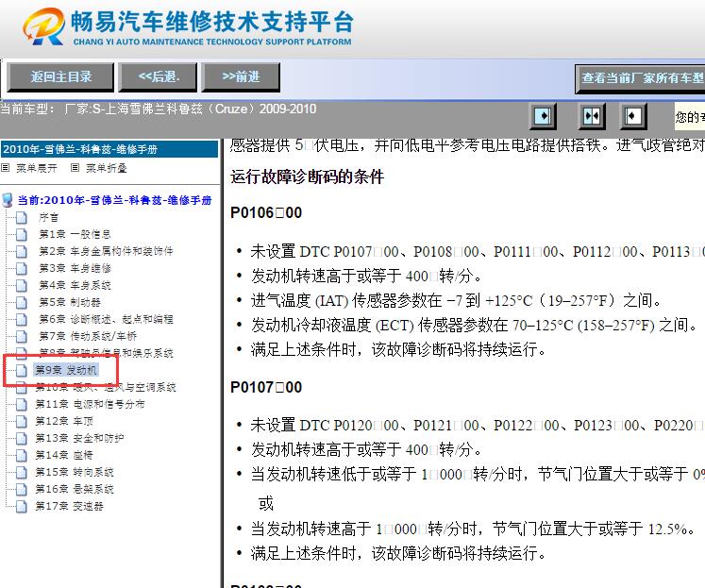
Task: Click bullet listing DTC P0120 codes
Action: pos(478,426)
